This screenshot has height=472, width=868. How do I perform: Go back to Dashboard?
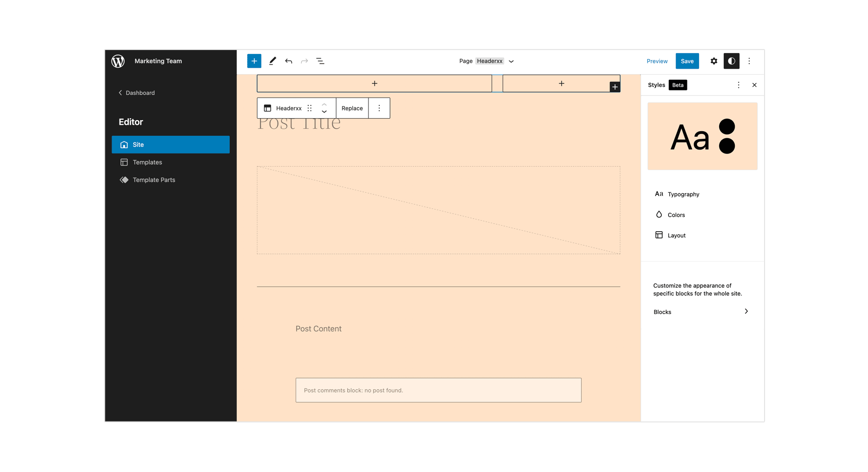[x=137, y=93]
